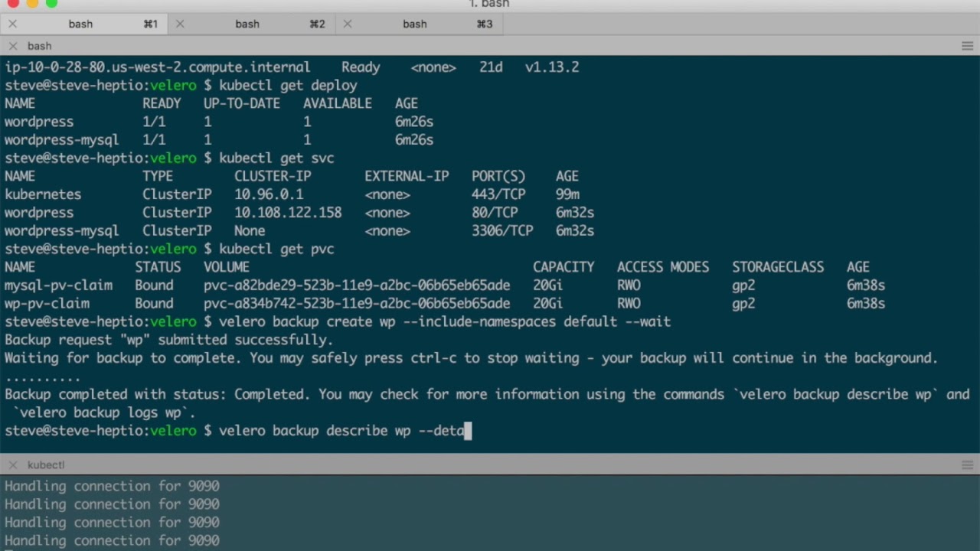Click the red window close button
This screenshot has width=980, height=551.
[14, 3]
